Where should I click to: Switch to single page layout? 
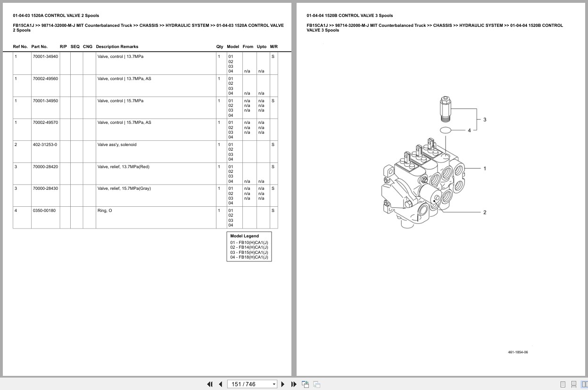(563, 384)
